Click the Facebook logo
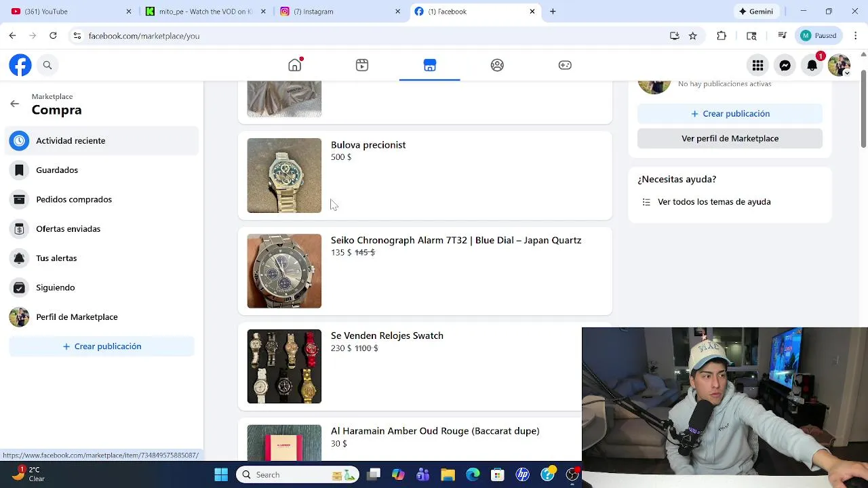868x488 pixels. (20, 65)
